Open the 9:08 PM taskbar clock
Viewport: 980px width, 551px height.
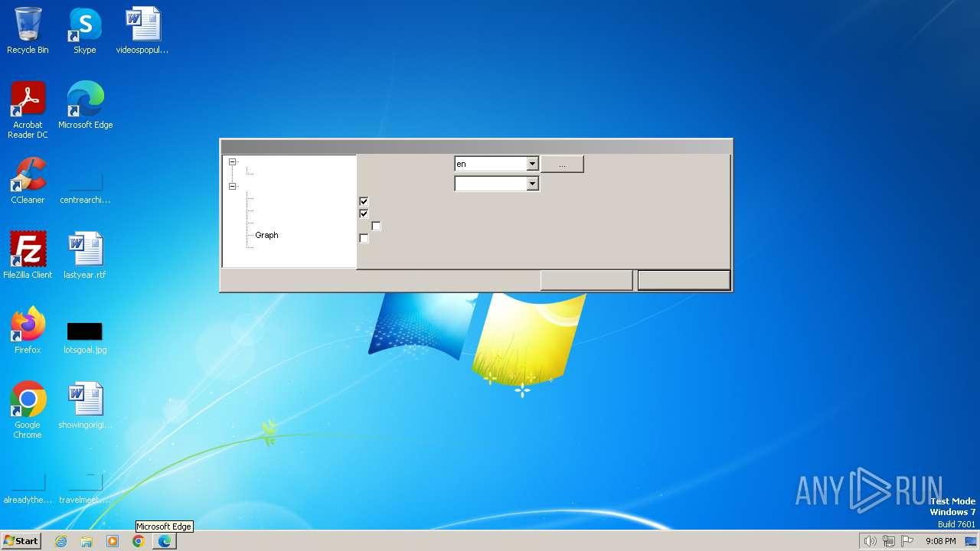(940, 541)
